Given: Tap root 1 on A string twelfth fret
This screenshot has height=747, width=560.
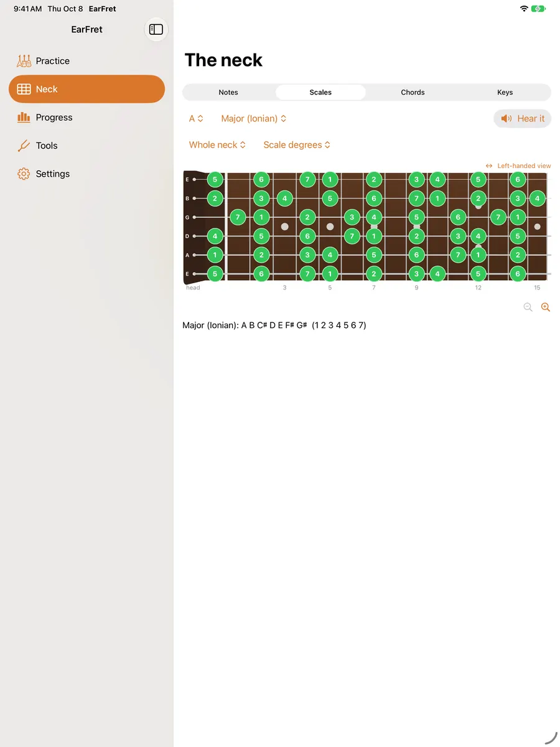Looking at the screenshot, I should click(478, 255).
